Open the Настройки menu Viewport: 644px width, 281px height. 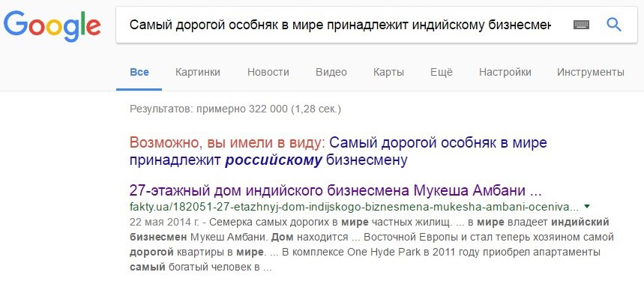point(505,72)
